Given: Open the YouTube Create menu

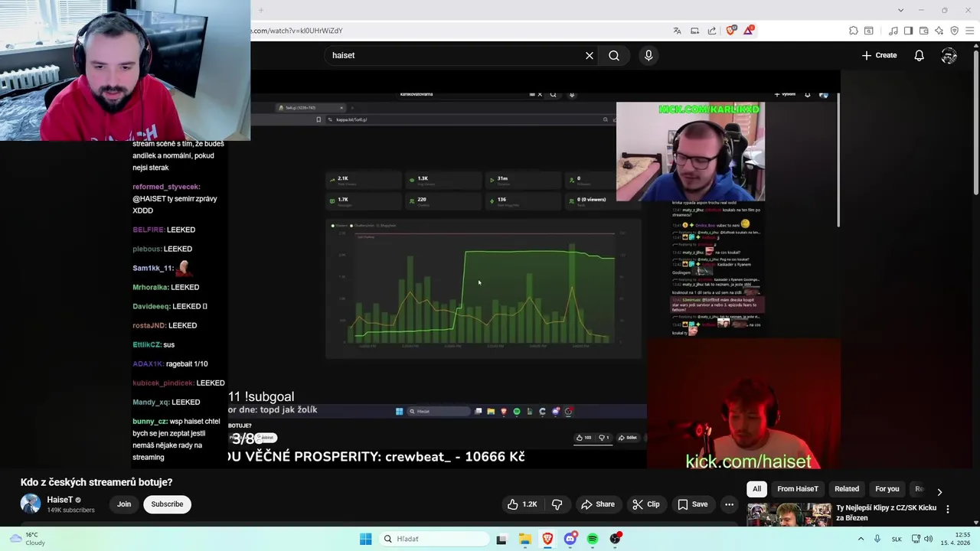Looking at the screenshot, I should tap(879, 55).
